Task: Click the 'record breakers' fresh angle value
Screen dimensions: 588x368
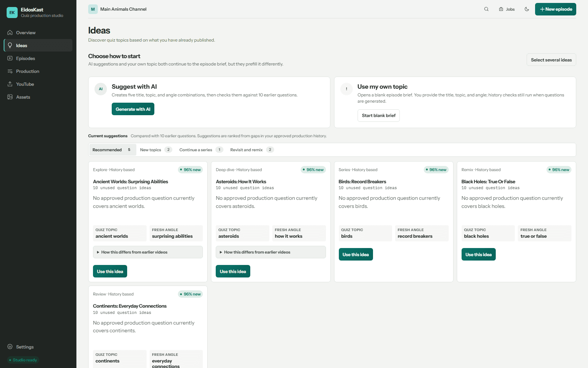Action: 415,236
